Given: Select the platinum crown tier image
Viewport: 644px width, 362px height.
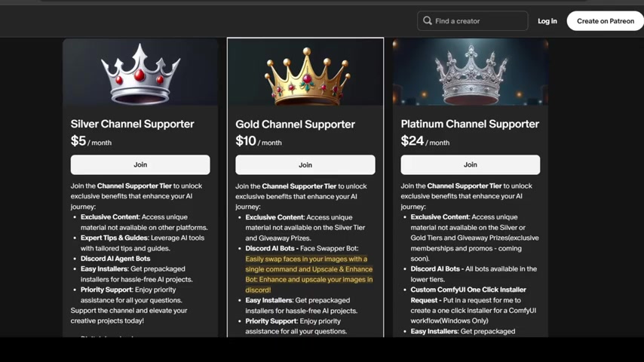Looking at the screenshot, I should (x=471, y=72).
